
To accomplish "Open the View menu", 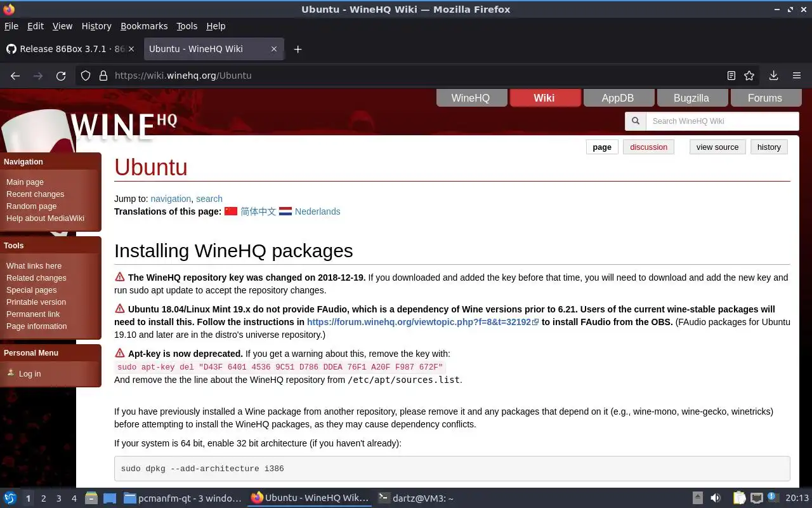I will pos(62,26).
